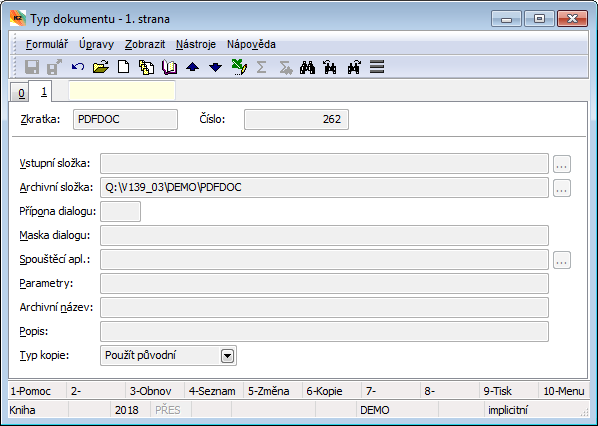Screen dimensions: 598x426
Task: Click the 10-Menu function button
Action: [x=564, y=391]
